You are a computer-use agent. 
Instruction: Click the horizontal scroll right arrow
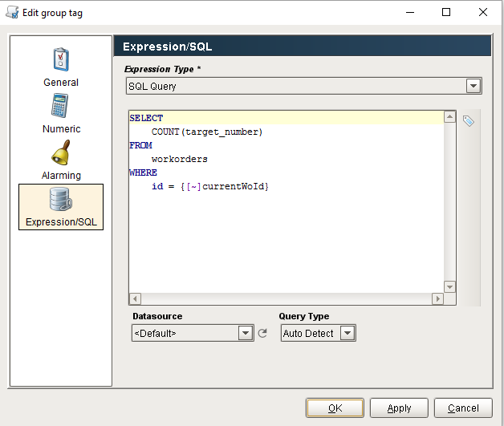click(x=437, y=298)
